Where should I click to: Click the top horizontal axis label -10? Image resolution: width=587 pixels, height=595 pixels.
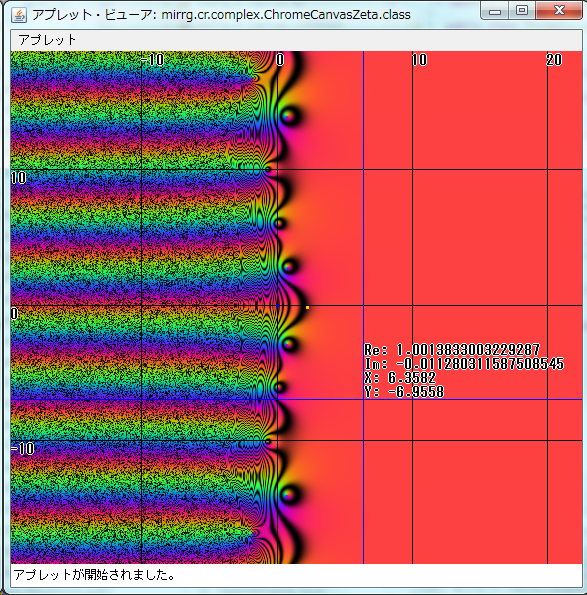(152, 60)
